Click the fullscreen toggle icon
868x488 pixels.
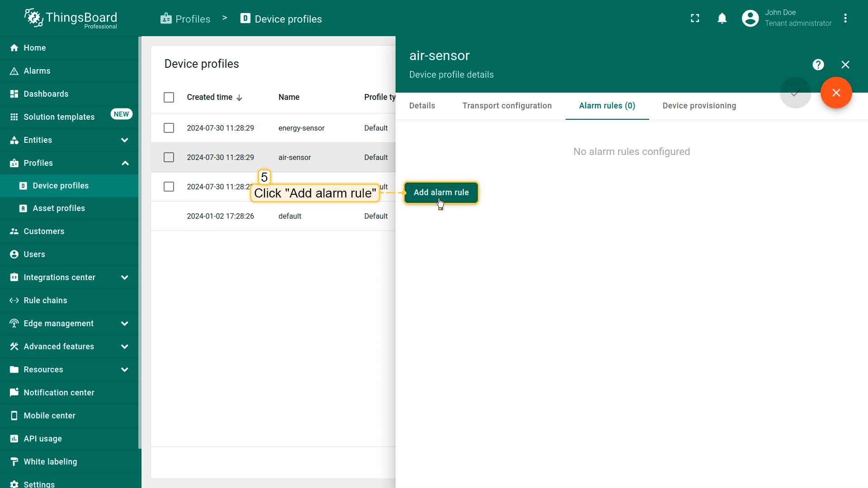tap(695, 18)
